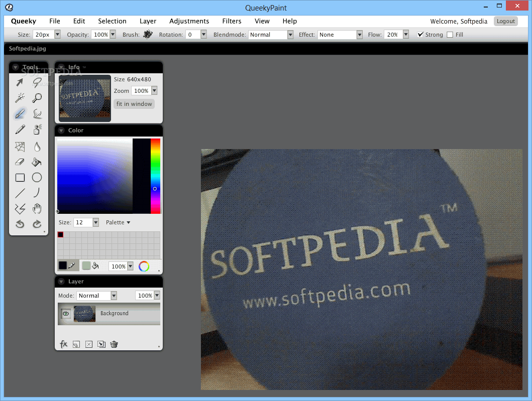532x401 pixels.
Task: Select the arrow move tool
Action: pyautogui.click(x=20, y=82)
